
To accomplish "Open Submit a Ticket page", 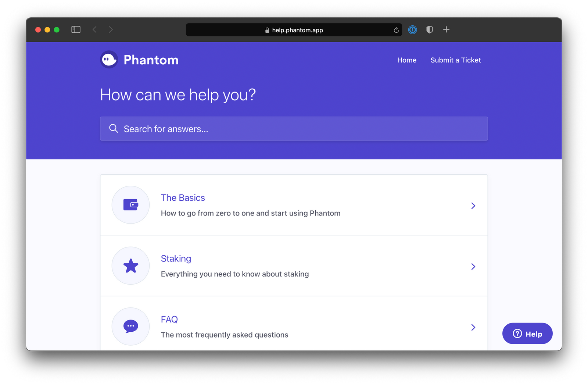I will [x=455, y=60].
